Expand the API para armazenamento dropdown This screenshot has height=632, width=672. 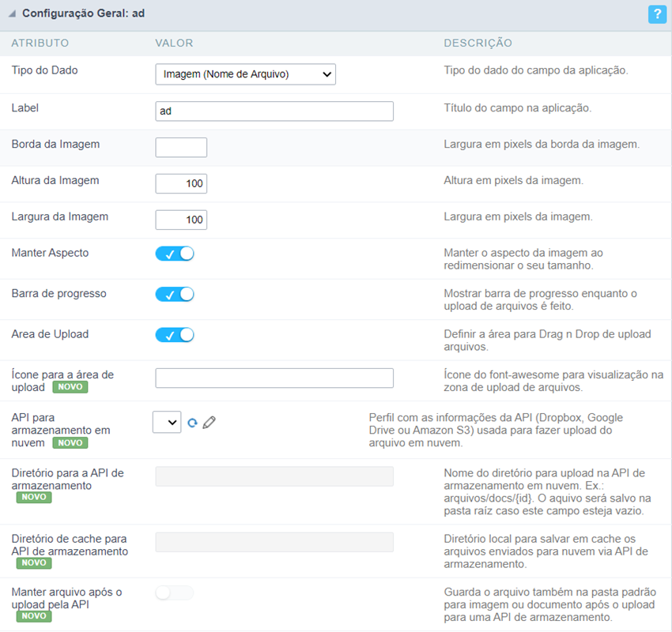pos(167,423)
